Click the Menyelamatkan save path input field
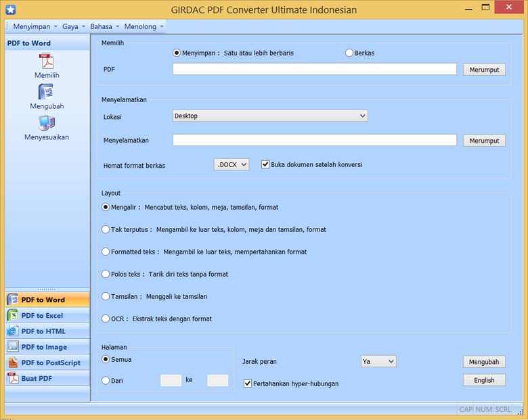The height and width of the screenshot is (420, 528). point(315,140)
